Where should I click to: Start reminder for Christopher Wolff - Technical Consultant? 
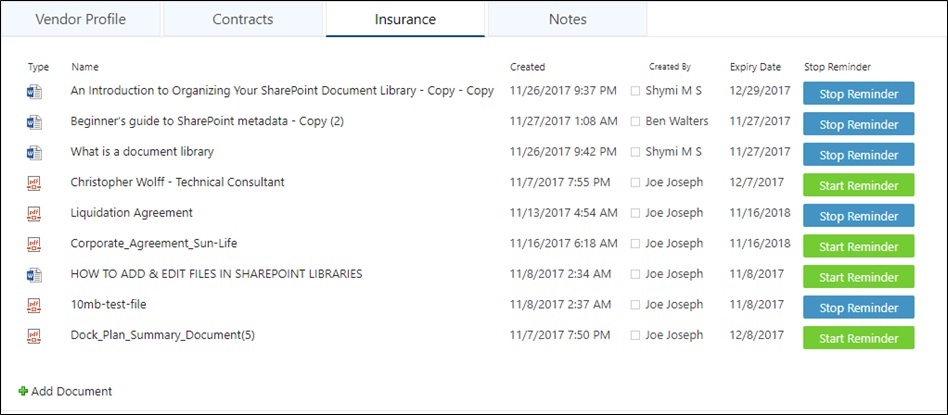pos(859,185)
